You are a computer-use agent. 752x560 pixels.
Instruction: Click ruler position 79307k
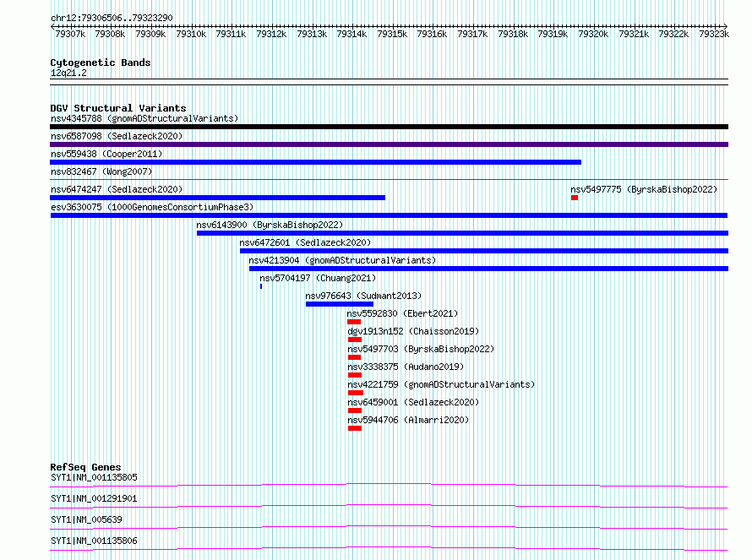point(70,34)
